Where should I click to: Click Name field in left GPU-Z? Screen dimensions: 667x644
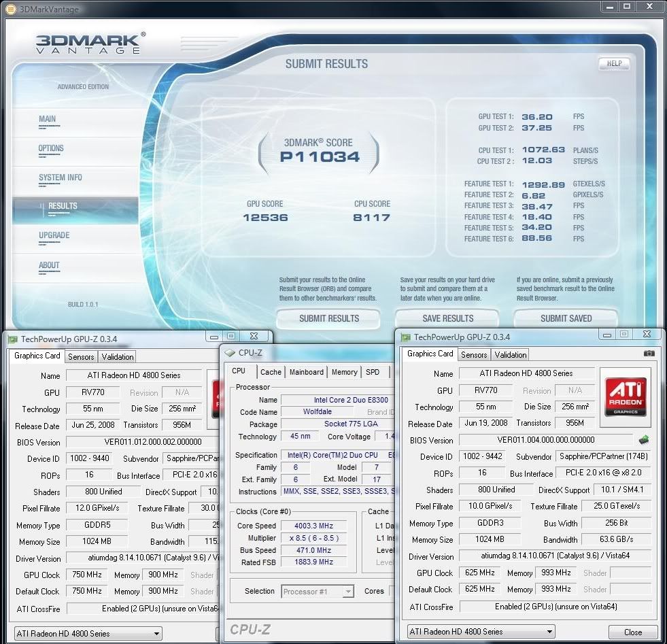(x=134, y=375)
